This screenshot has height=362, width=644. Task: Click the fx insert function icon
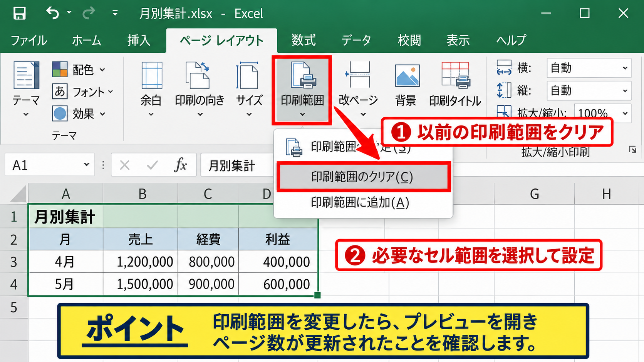coord(180,165)
